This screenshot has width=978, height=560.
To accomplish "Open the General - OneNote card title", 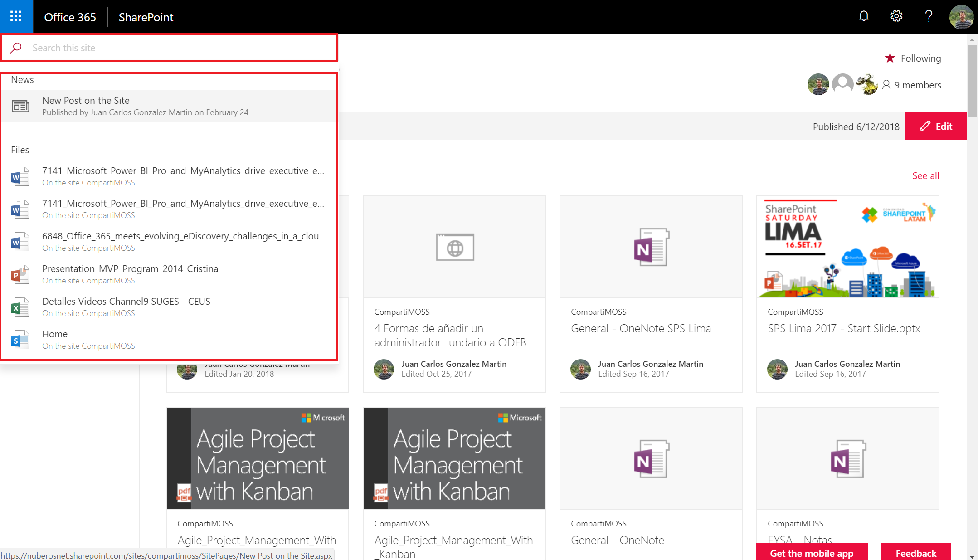I will 618,540.
